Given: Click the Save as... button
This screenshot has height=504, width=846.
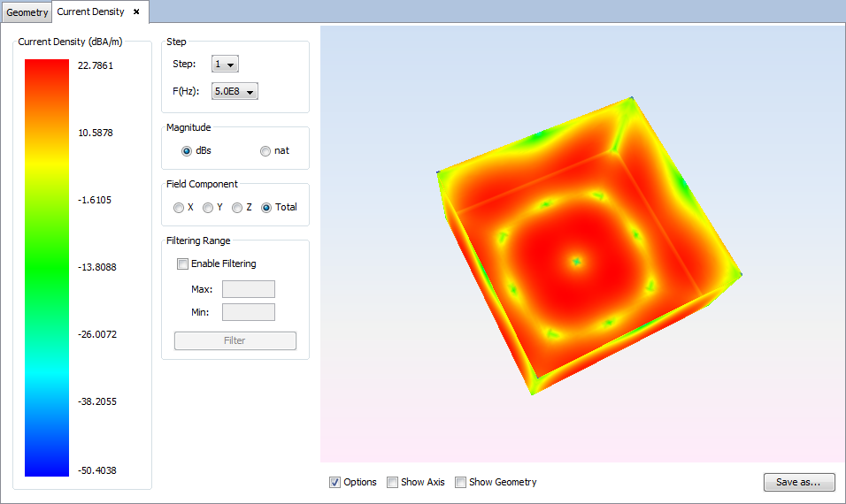Looking at the screenshot, I should [x=798, y=482].
